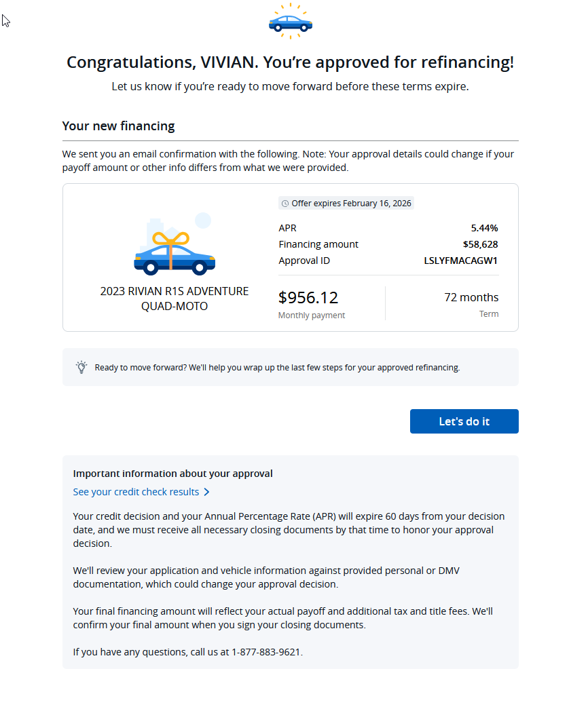Click the chevron after credit check results
This screenshot has height=728, width=569.
tap(206, 492)
